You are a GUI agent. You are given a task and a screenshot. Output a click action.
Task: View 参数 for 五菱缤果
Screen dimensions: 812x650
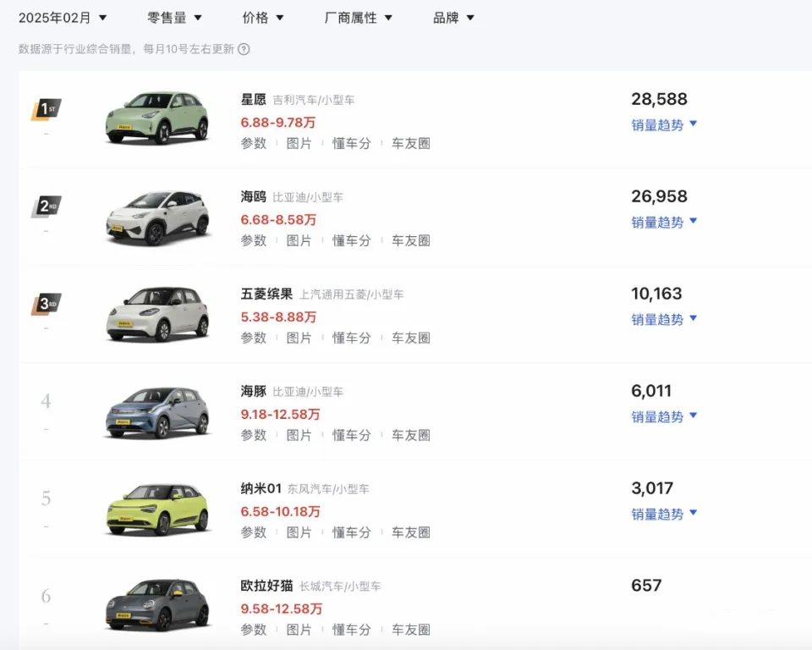[253, 339]
